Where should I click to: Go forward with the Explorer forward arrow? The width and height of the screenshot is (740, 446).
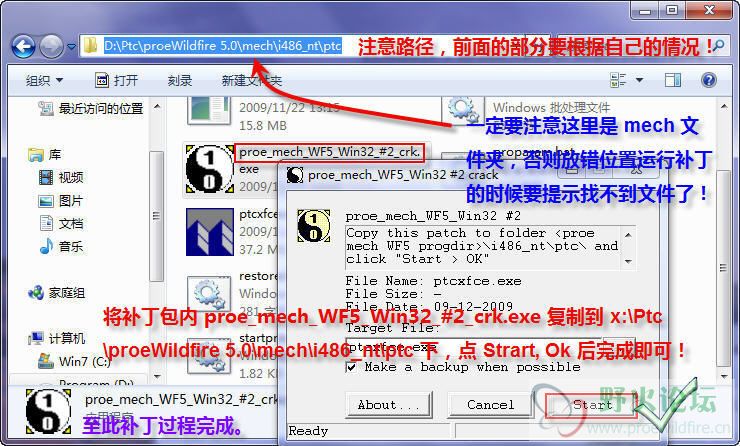click(x=51, y=46)
